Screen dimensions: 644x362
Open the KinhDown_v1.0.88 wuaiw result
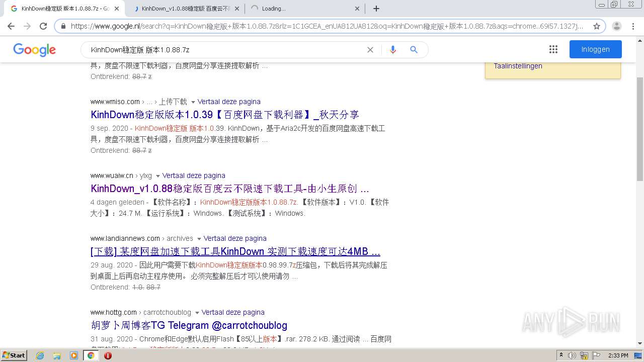coord(230,189)
